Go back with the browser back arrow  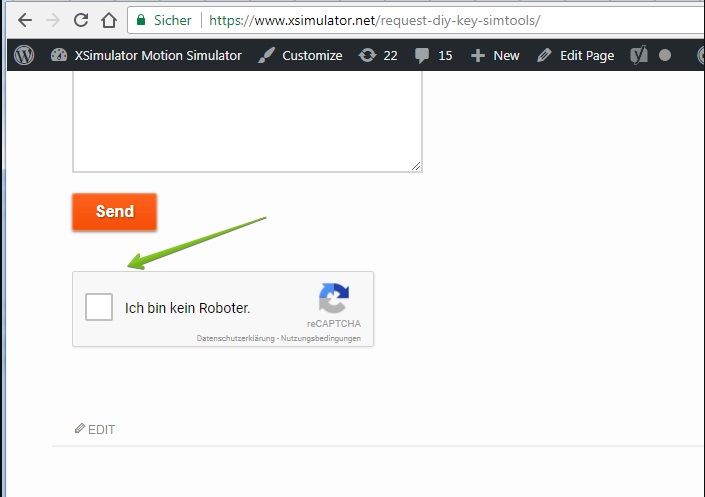coord(25,20)
